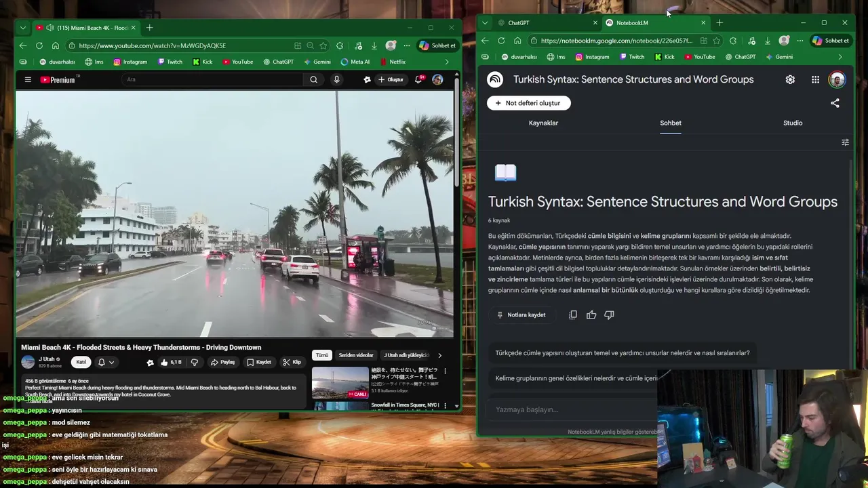868x488 pixels.
Task: Select the J Utah adlı yükleyici chip
Action: pyautogui.click(x=406, y=355)
